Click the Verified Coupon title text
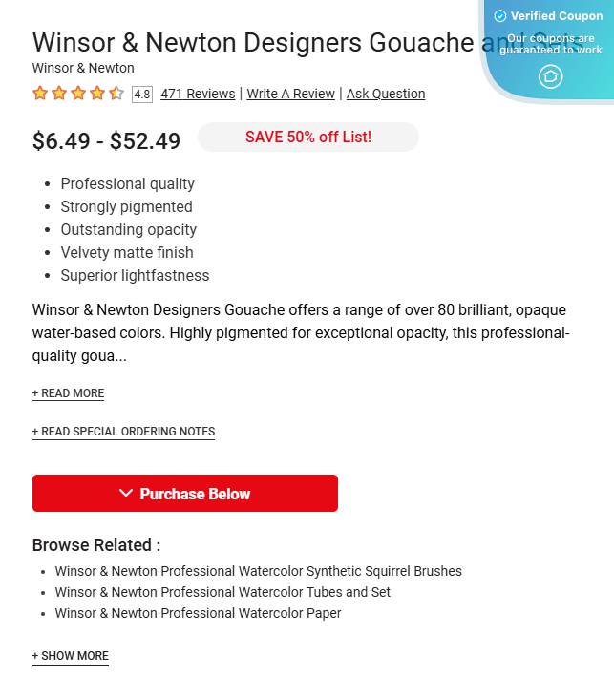The width and height of the screenshot is (614, 700). 557,16
